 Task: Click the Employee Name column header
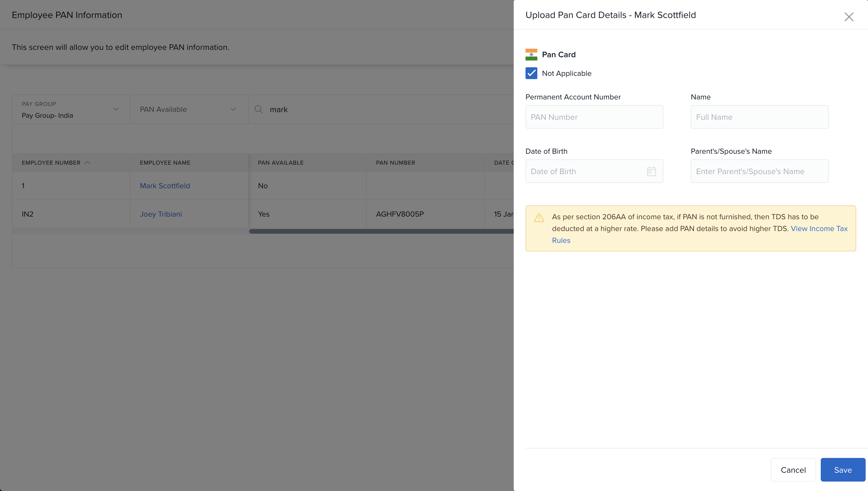165,163
